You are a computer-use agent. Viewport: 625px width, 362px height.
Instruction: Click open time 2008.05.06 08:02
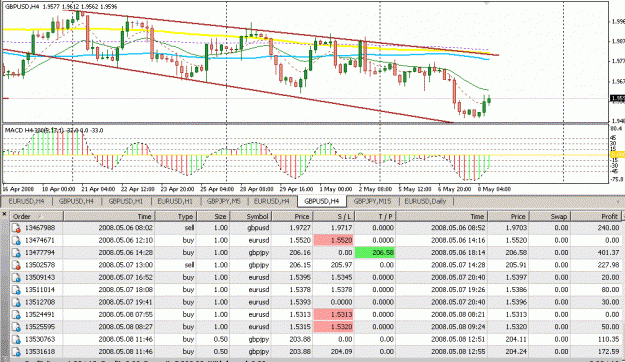125,228
